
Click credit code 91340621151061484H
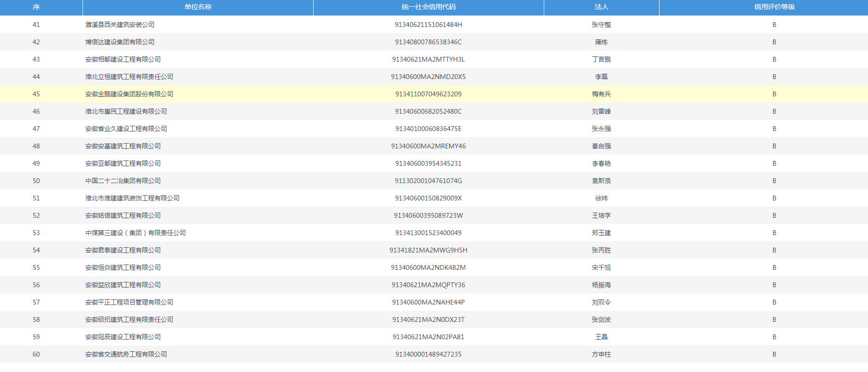click(x=428, y=25)
